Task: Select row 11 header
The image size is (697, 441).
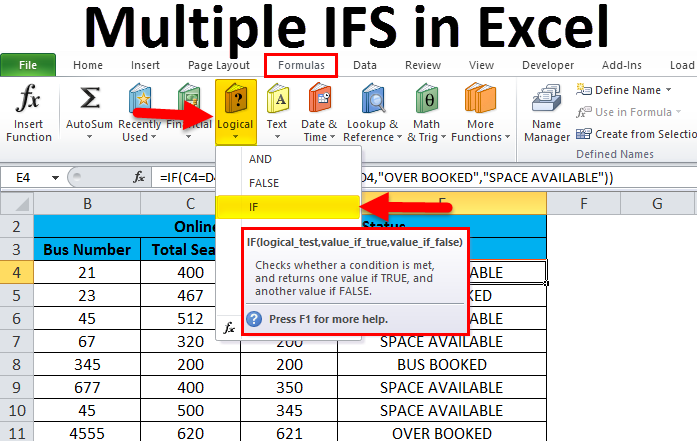Action: point(16,432)
